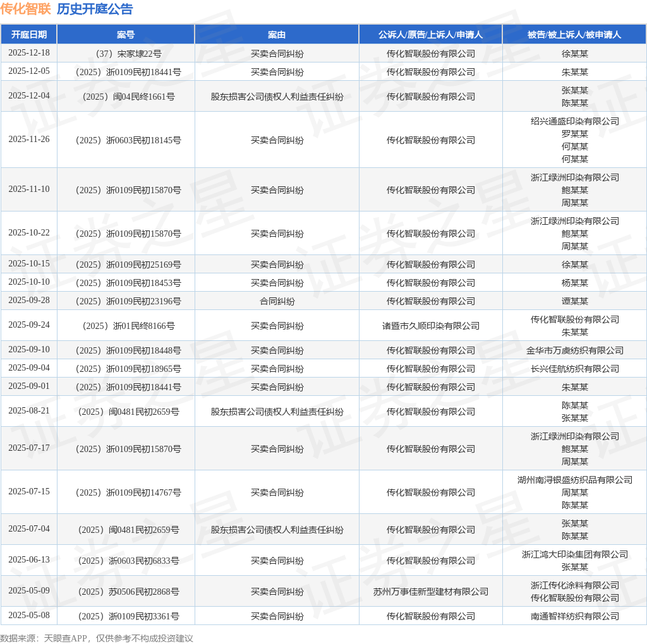Click date cell 2025-05-09

[29, 591]
